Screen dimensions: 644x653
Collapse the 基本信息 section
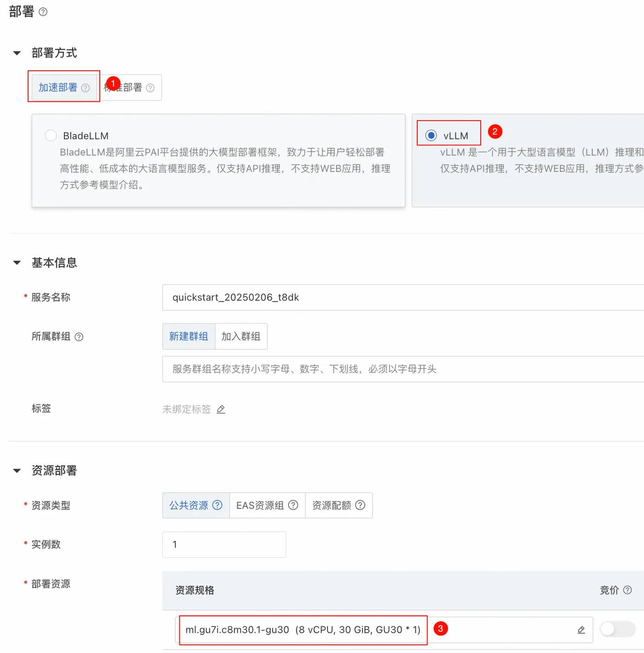(x=17, y=263)
